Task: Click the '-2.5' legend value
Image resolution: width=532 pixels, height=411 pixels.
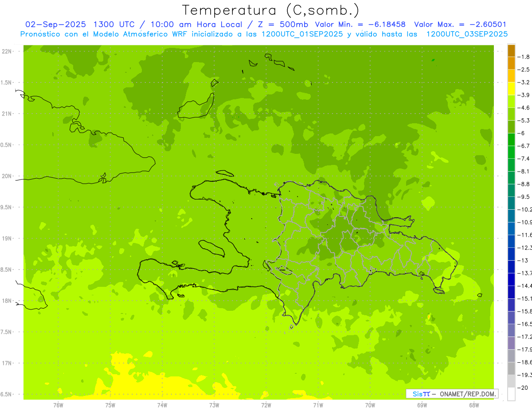Action: point(524,70)
